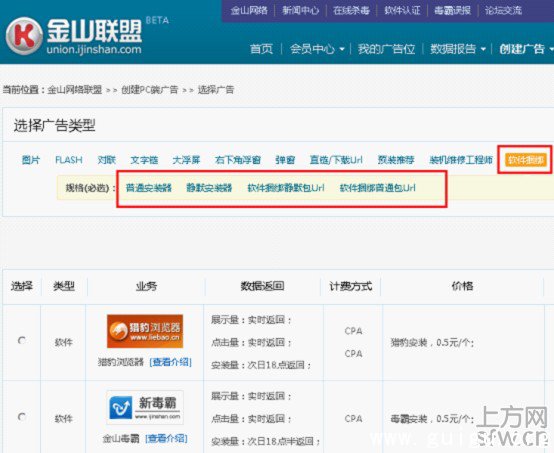Viewport: 554px width, 453px height.
Task: Choose the 软件捆绑普通包Url specification
Action: (378, 188)
